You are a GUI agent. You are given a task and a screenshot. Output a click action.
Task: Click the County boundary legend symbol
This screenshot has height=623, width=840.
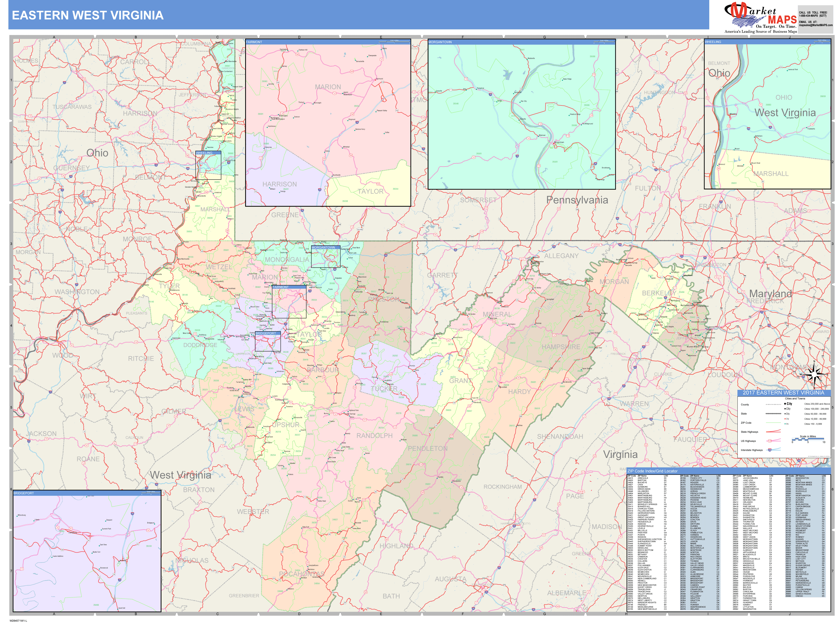coord(773,405)
